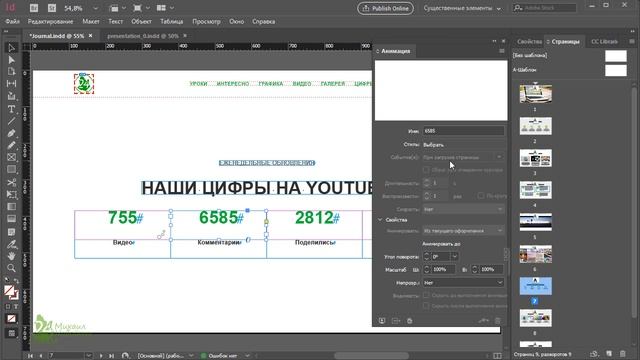
Task: Select page 6 thumbnail in Pages panel
Action: [x=536, y=254]
